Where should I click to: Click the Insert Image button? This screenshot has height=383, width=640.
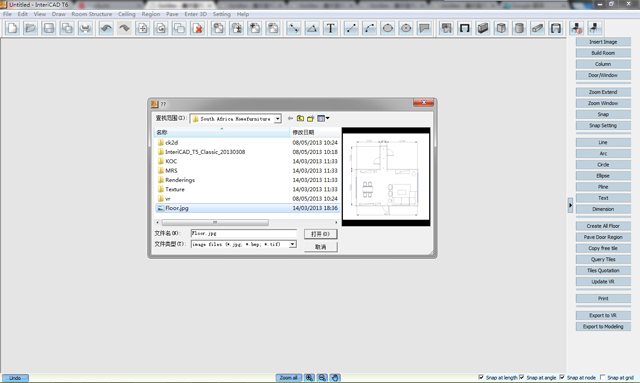tap(603, 42)
